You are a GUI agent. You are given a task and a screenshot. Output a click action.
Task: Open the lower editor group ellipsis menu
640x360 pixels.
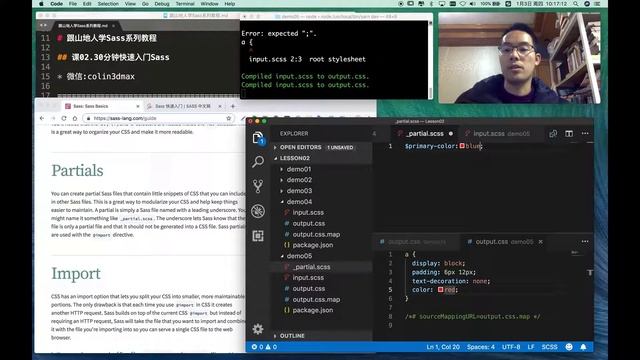[585, 242]
